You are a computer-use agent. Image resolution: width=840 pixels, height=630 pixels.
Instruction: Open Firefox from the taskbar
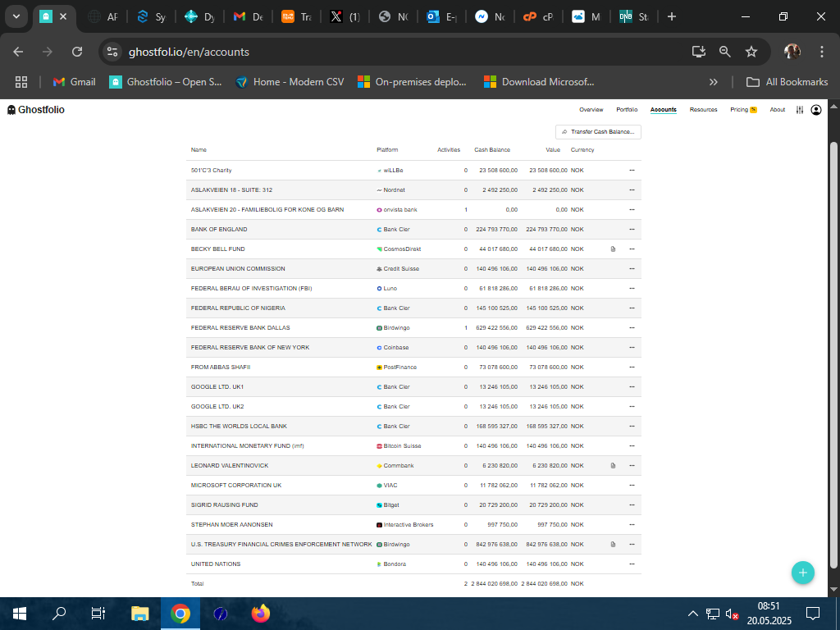pyautogui.click(x=260, y=614)
